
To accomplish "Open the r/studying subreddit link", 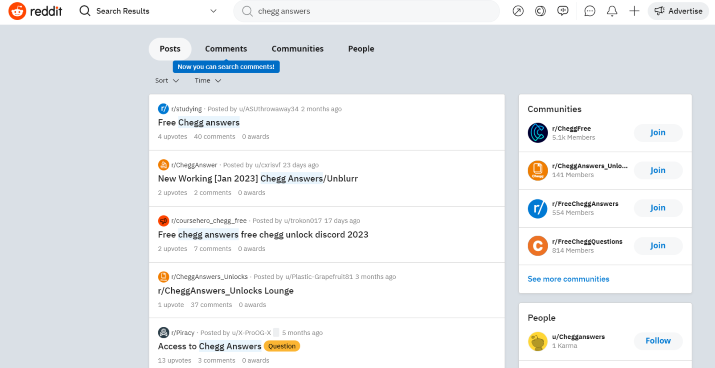I will tap(187, 109).
